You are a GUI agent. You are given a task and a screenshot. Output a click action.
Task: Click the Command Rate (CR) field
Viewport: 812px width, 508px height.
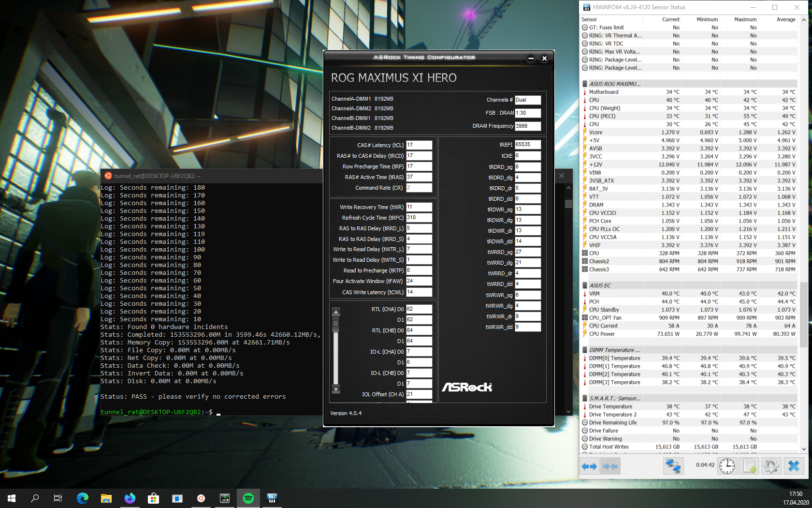419,188
